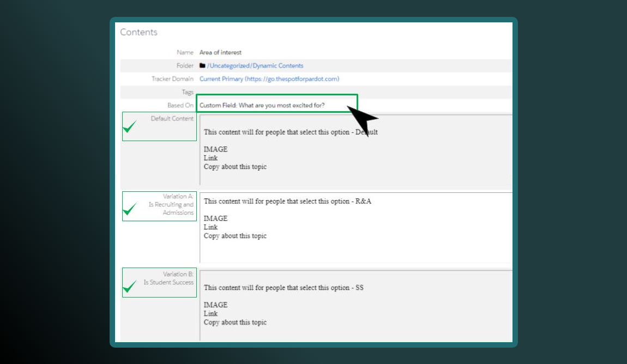The height and width of the screenshot is (364, 627).
Task: Click the checkmark for Variation B
Action: tap(132, 286)
